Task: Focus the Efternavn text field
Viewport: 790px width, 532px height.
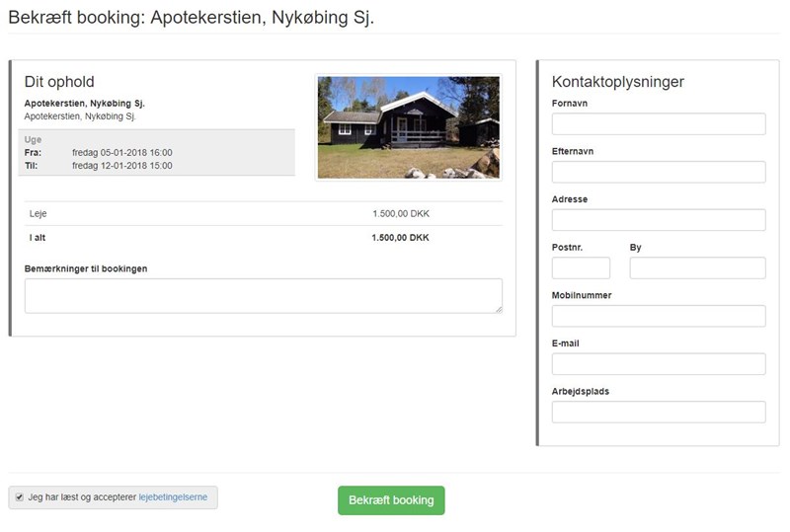Action: [x=659, y=172]
